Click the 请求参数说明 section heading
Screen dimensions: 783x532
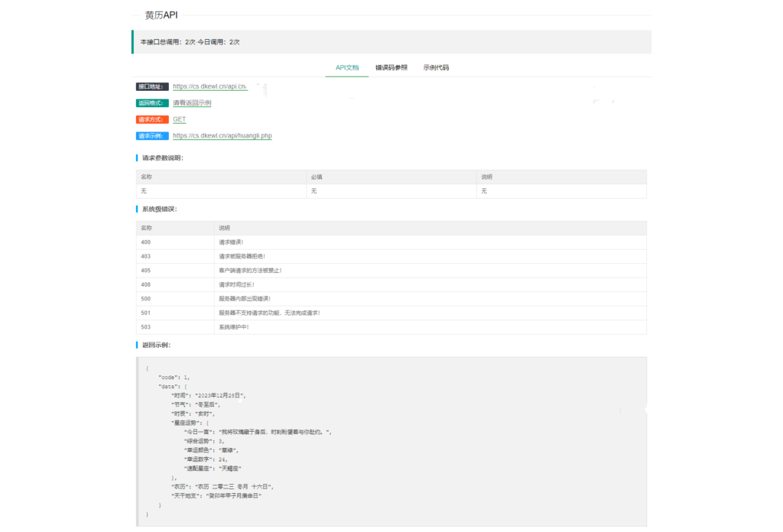point(162,157)
